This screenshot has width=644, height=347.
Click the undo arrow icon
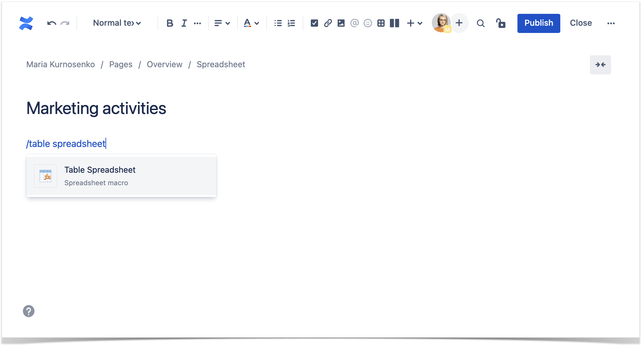click(51, 23)
